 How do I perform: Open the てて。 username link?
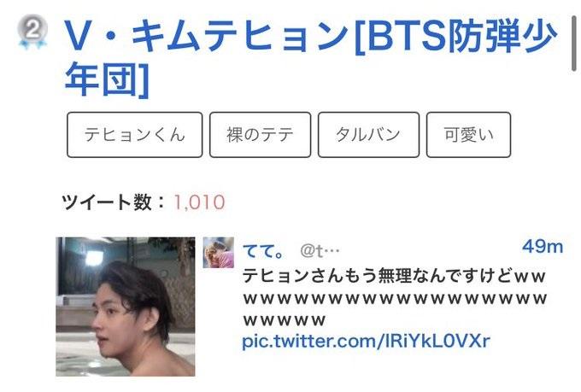point(263,252)
